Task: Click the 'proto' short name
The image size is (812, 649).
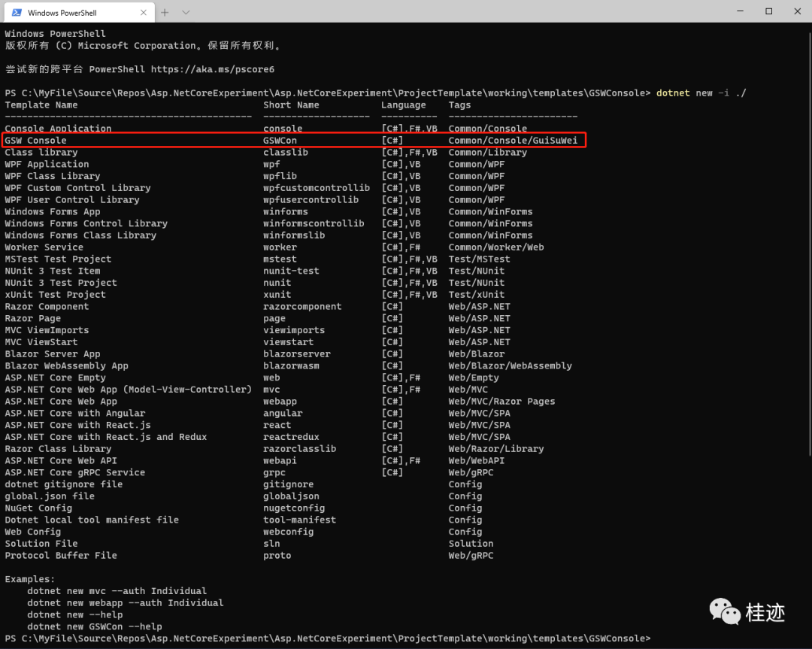Action: 277,556
